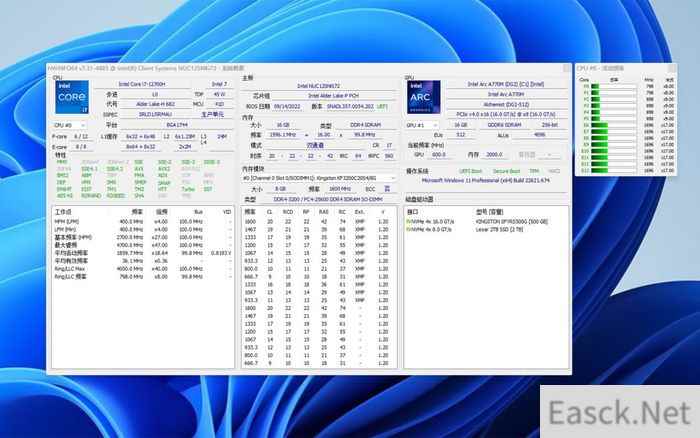Open the CPU #0 selector dropdown
The height and width of the screenshot is (438, 700).
click(x=69, y=125)
